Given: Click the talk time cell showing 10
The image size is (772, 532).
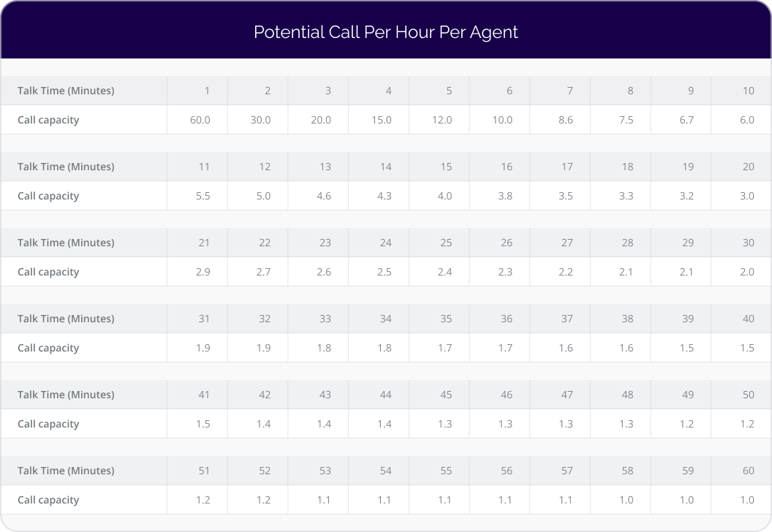Looking at the screenshot, I should [741, 91].
